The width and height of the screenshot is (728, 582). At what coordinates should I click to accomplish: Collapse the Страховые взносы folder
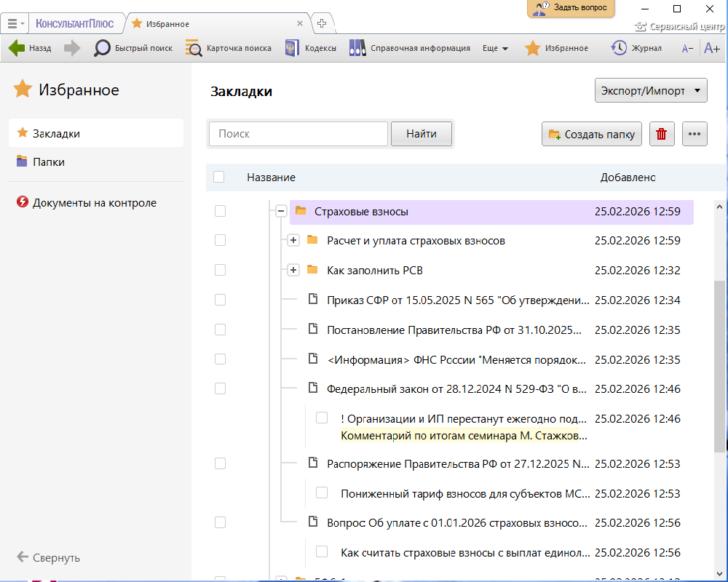coord(280,211)
